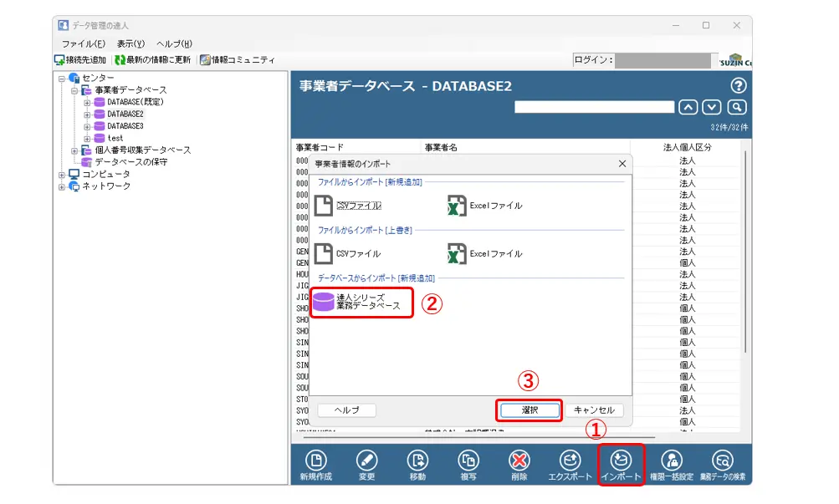Image resolution: width=839 pixels, height=504 pixels.
Task: Collapse the 事業者データベース tree node
Action: pyautogui.click(x=74, y=90)
